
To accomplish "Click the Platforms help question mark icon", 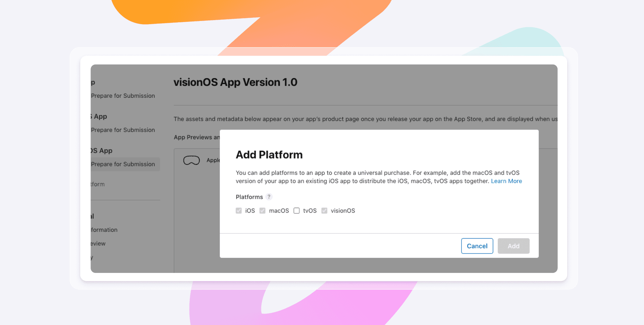I will pyautogui.click(x=269, y=197).
